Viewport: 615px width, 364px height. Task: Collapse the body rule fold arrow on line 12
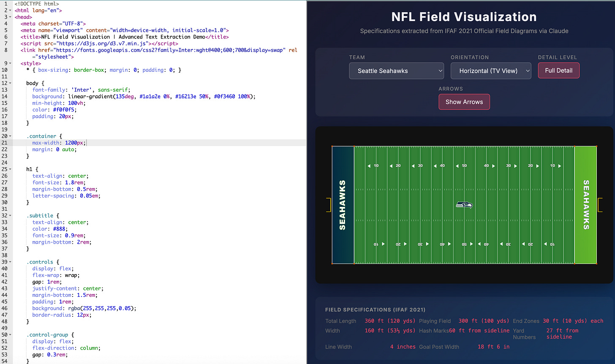point(10,83)
